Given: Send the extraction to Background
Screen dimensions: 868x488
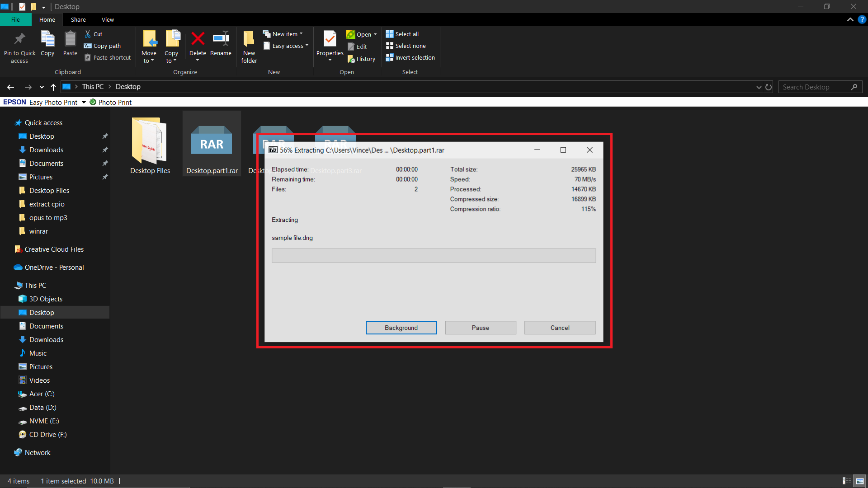Looking at the screenshot, I should point(401,327).
